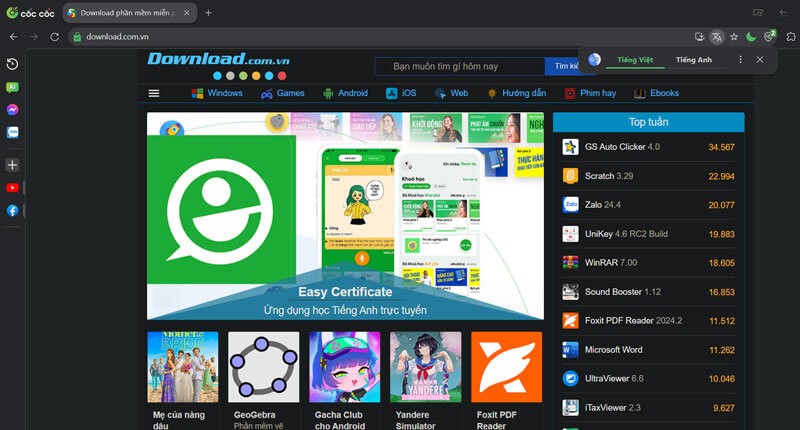Switch to Tiếng Anh in translate popup
Viewport: 800px width, 430px height.
(693, 60)
